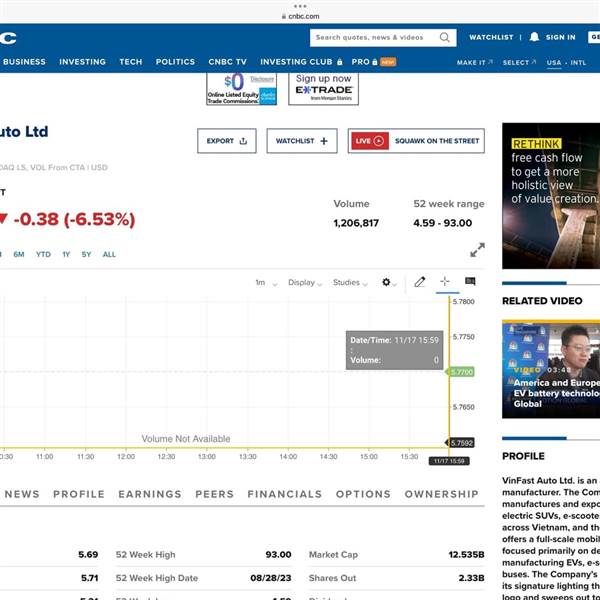Switch to the OPTIONS tab
600x600 pixels.
point(363,494)
